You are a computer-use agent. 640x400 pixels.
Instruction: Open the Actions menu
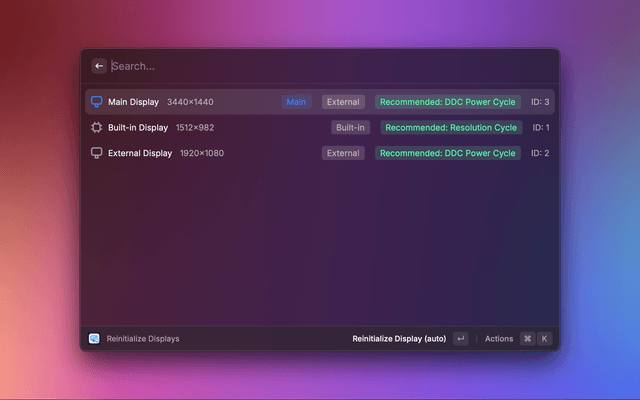click(x=498, y=339)
